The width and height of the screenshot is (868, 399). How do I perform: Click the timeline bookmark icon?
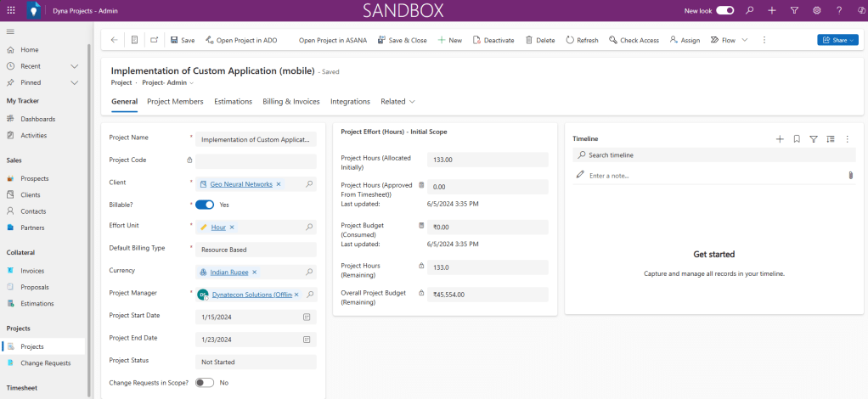(797, 138)
